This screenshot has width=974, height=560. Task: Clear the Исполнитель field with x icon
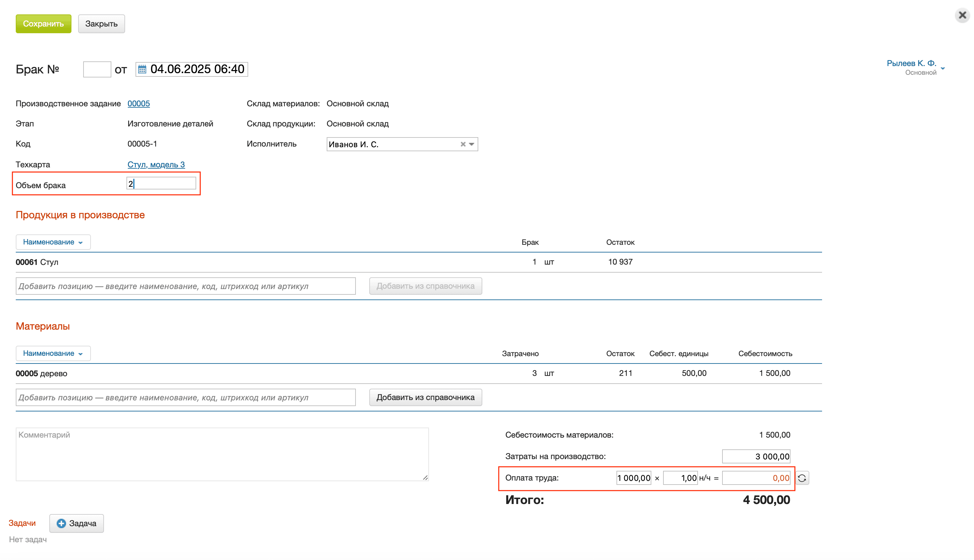point(463,144)
